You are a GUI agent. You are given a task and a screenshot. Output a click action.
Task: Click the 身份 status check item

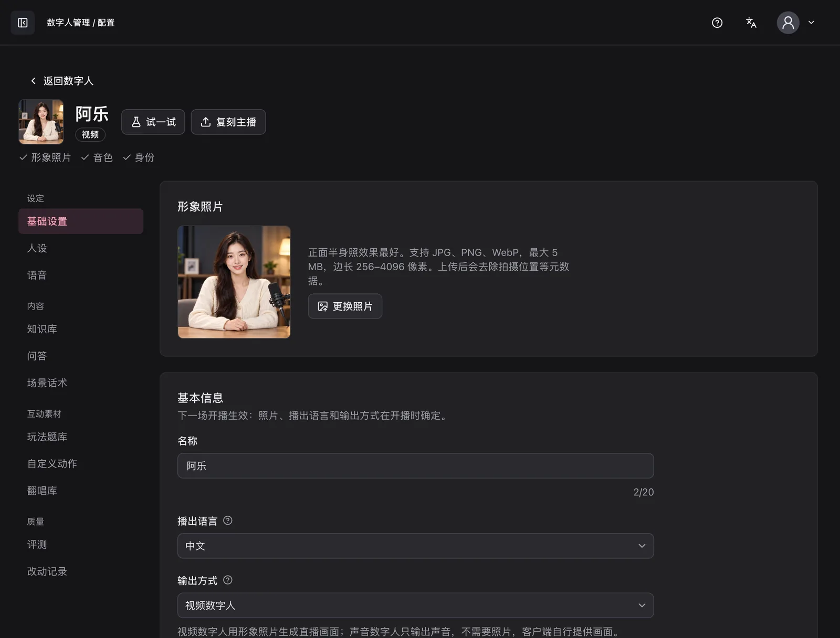[x=139, y=157]
